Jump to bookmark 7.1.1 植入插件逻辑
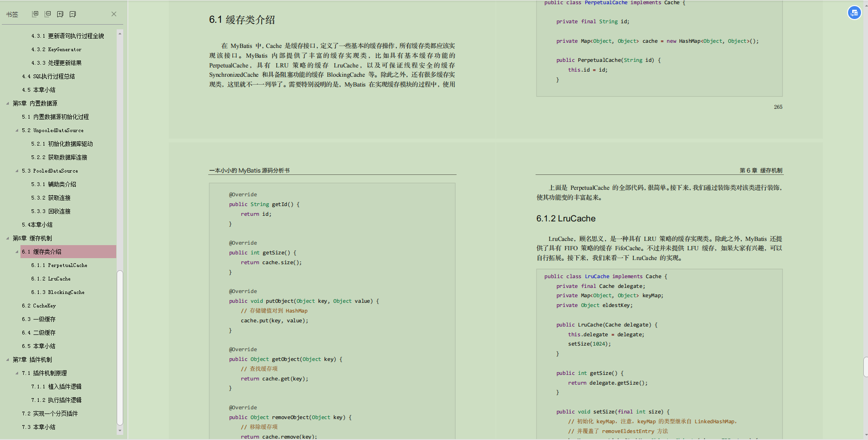Image resolution: width=868 pixels, height=440 pixels. click(56, 387)
